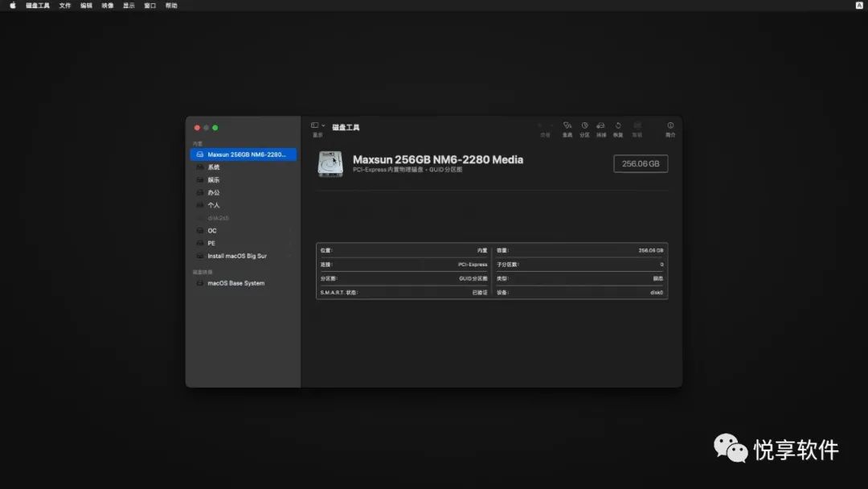Click the 子分区数 value "0"

pos(661,265)
